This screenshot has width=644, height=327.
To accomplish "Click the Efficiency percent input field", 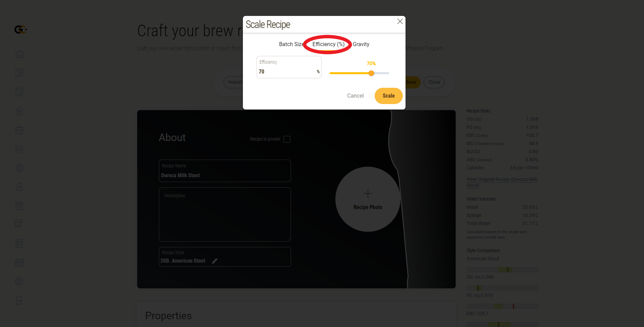I will point(289,67).
